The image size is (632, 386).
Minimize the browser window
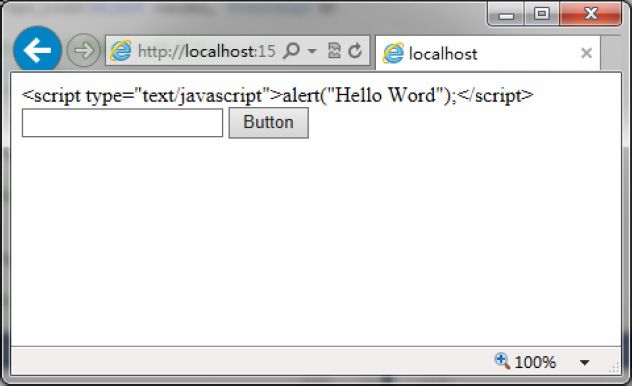506,15
